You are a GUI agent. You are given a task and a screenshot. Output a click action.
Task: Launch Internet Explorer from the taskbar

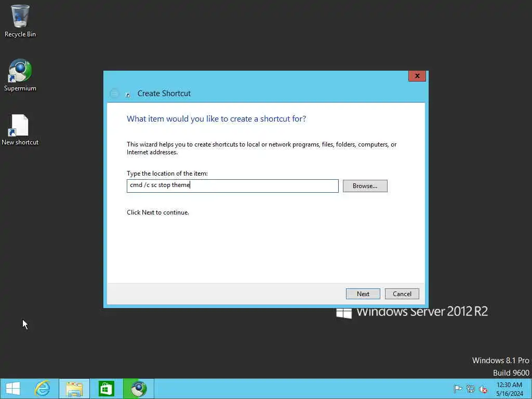point(43,389)
